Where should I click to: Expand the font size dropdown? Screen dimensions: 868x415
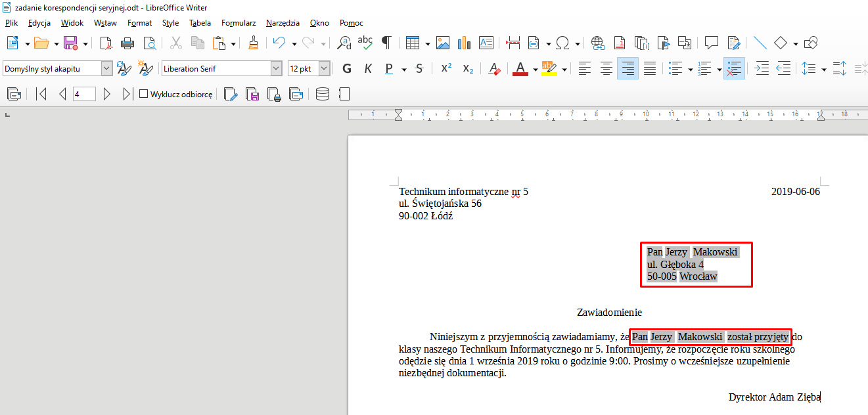(325, 68)
